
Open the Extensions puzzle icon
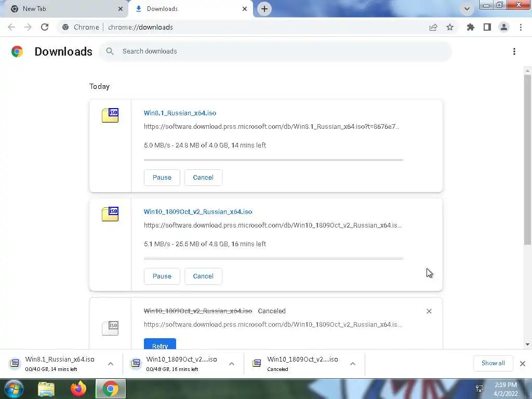pos(471,27)
